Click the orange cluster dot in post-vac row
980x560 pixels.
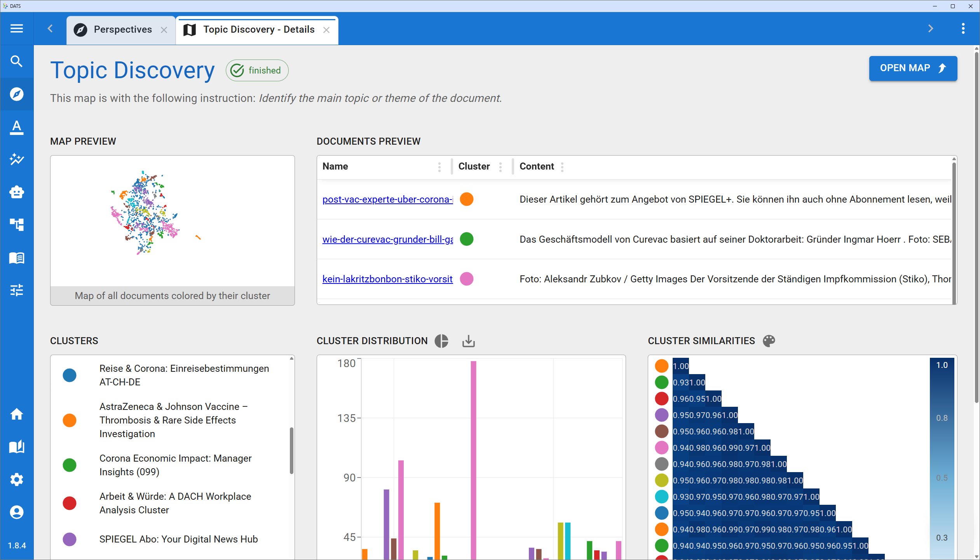click(x=467, y=199)
